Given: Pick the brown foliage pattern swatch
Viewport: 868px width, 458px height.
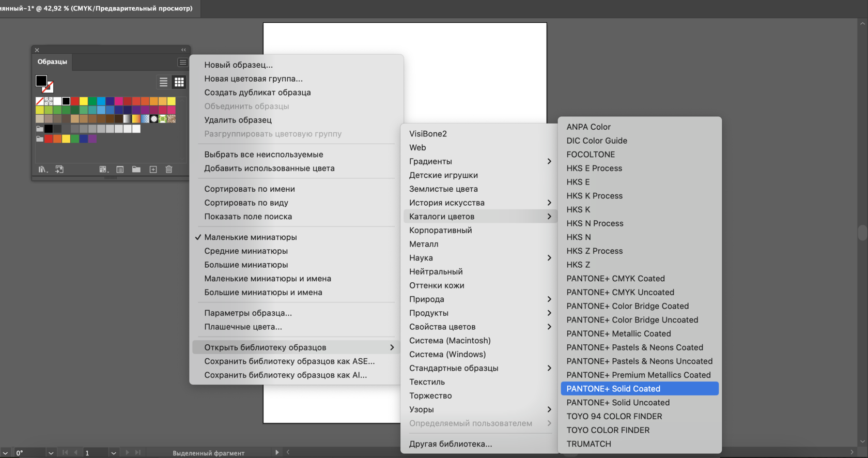Looking at the screenshot, I should 172,119.
